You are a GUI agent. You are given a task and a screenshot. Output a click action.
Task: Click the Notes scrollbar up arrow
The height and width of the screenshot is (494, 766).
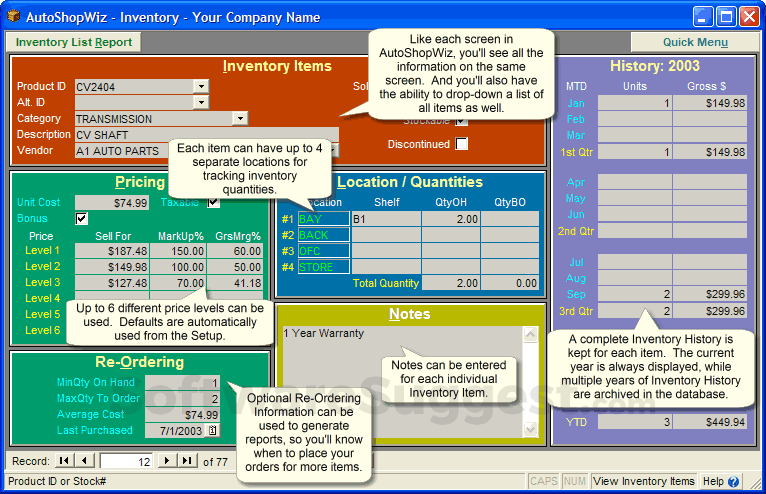coord(531,334)
